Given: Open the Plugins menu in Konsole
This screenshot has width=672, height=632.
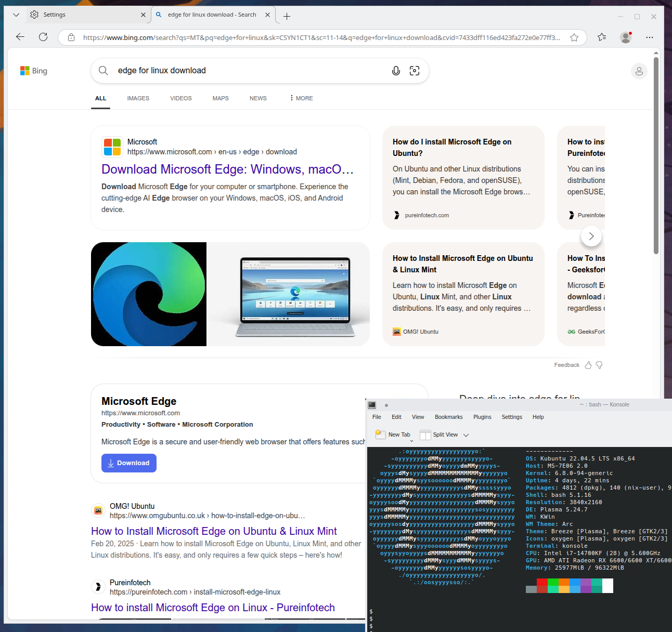Looking at the screenshot, I should [x=482, y=417].
